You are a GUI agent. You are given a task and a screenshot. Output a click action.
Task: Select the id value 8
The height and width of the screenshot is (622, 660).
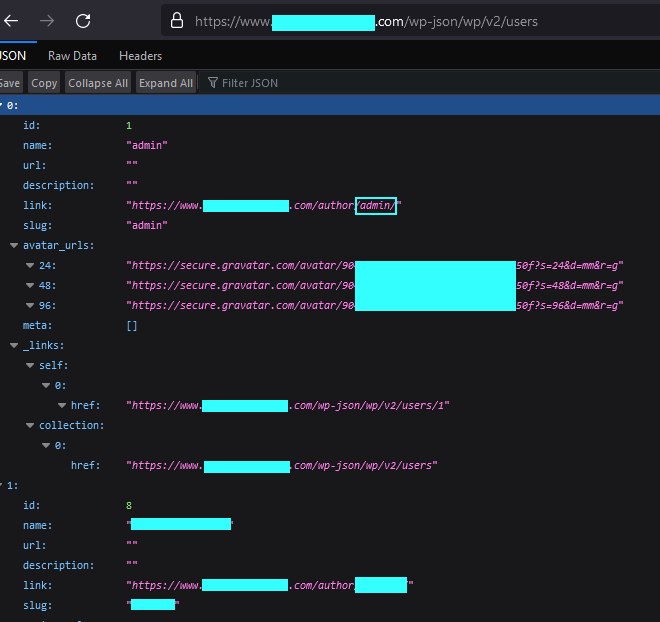[129, 505]
